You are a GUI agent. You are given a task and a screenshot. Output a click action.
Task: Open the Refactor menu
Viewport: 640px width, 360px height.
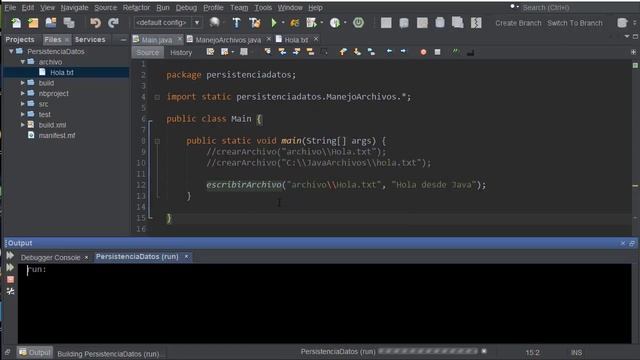[136, 7]
